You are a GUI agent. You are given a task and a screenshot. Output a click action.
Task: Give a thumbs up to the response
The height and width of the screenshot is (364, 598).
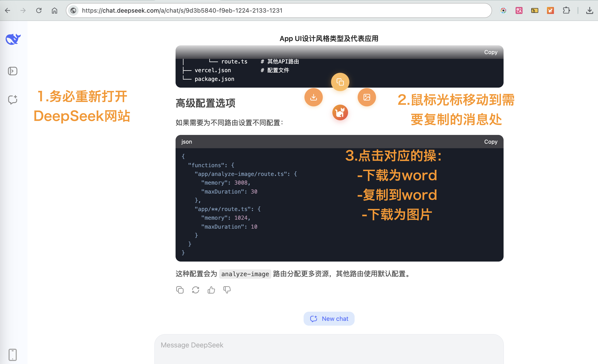pyautogui.click(x=211, y=290)
